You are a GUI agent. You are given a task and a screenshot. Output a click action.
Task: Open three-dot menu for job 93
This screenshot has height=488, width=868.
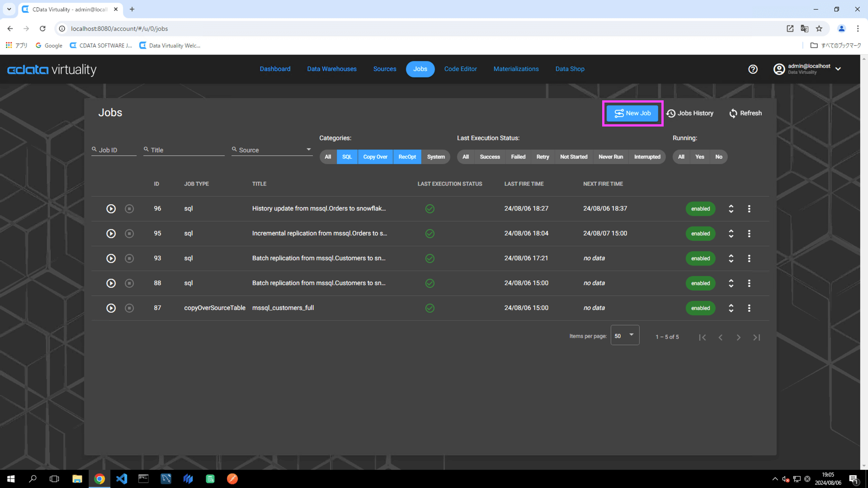[749, 258]
